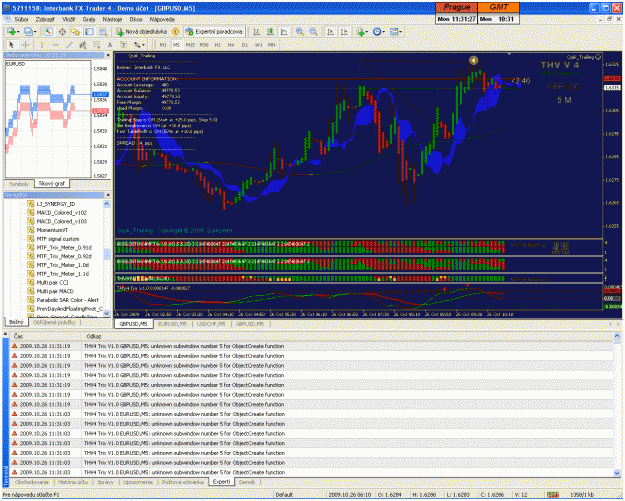Select the LJ_SYNERGY_ID indicator
Viewport: 625px width, 501px height.
coord(51,204)
